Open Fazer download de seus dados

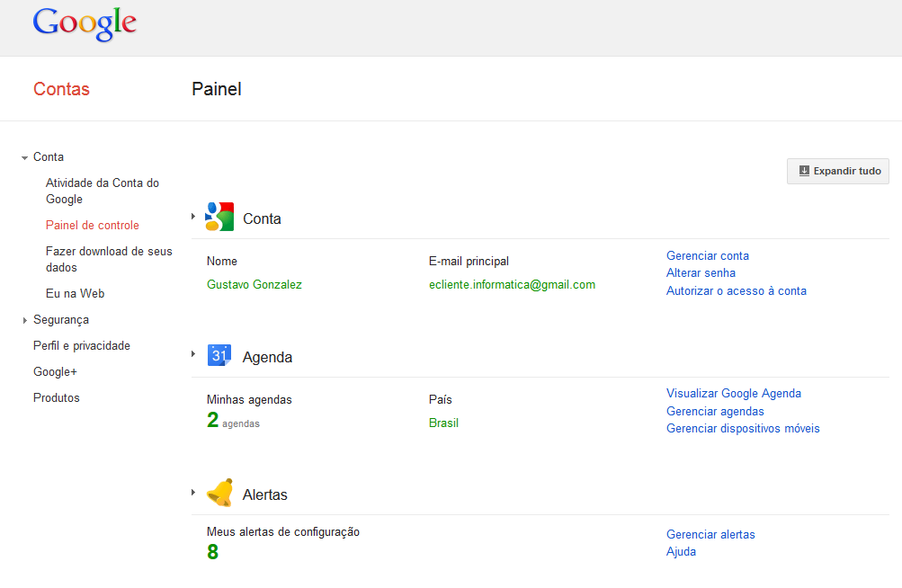click(x=109, y=260)
